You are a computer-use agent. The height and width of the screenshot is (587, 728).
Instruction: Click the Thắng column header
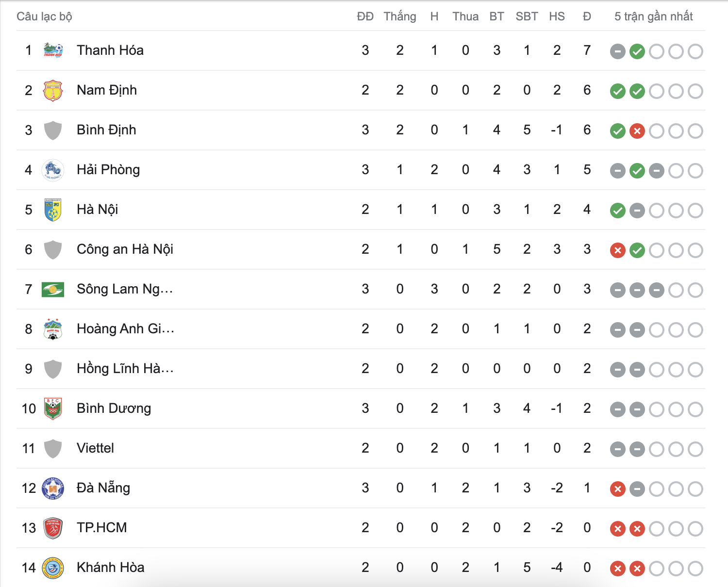pos(400,16)
